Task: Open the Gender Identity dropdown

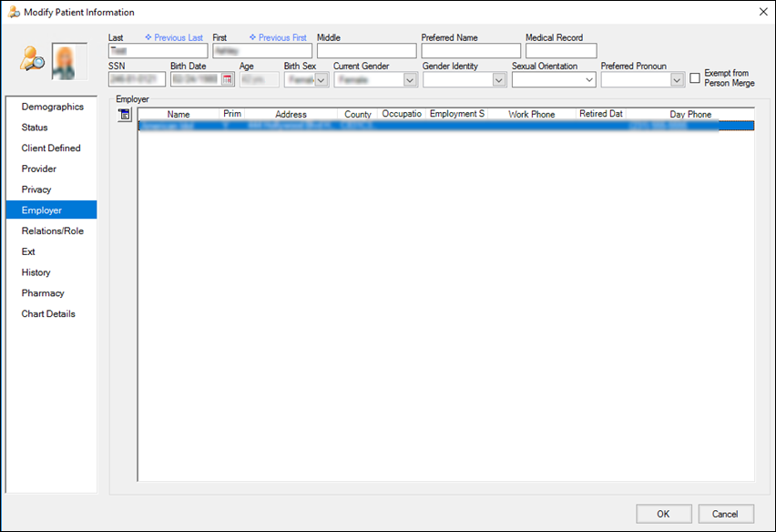Action: (x=499, y=79)
